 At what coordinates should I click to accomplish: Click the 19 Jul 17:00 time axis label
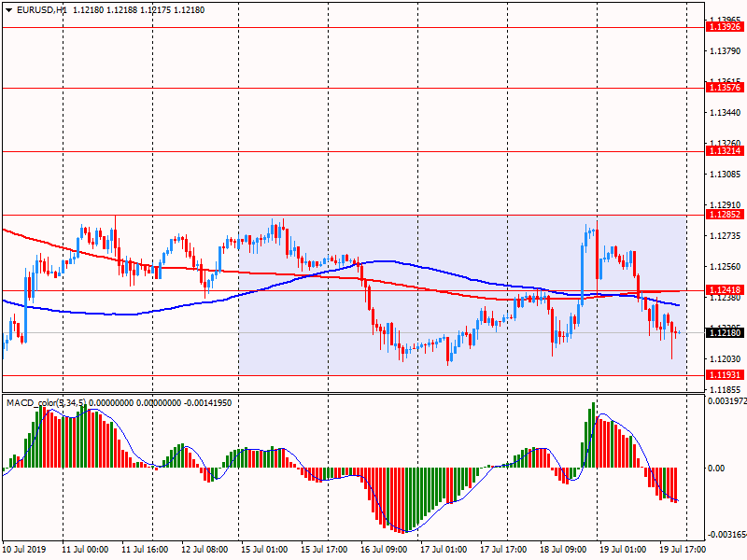[x=683, y=550]
